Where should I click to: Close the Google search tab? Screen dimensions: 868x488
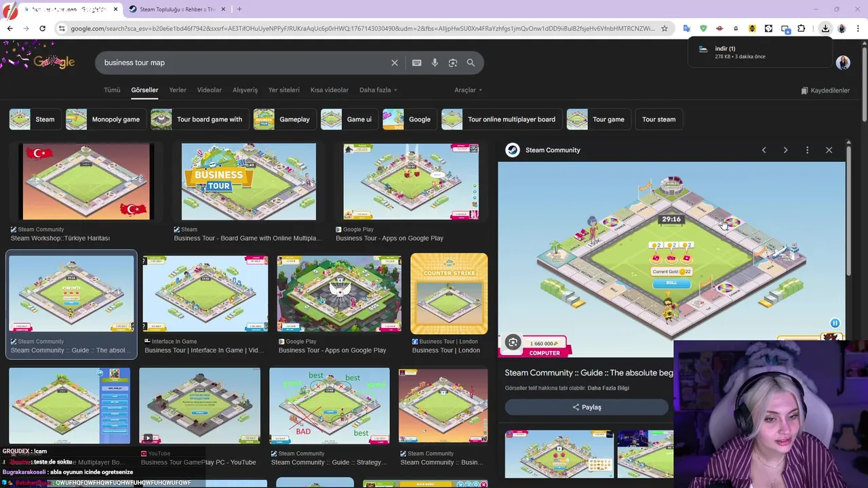coord(115,9)
